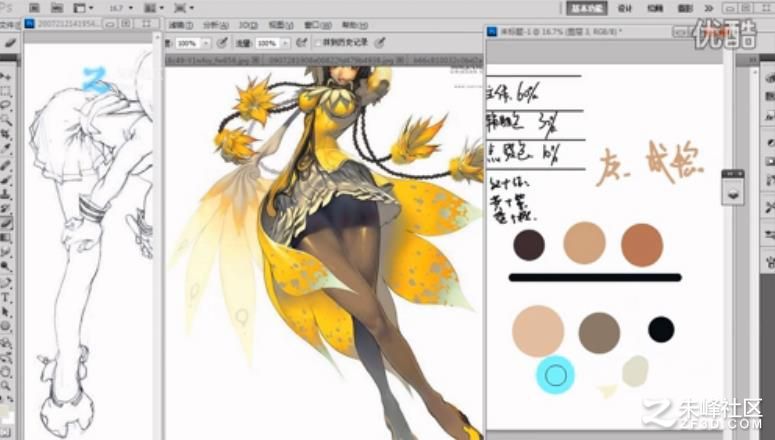Select the Healing Brush tool
The width and height of the screenshot is (775, 440).
pyautogui.click(x=6, y=165)
